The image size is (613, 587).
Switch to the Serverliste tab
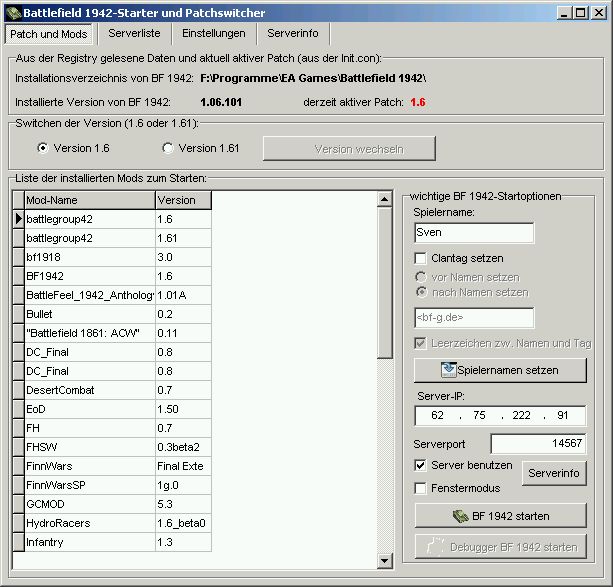[134, 34]
